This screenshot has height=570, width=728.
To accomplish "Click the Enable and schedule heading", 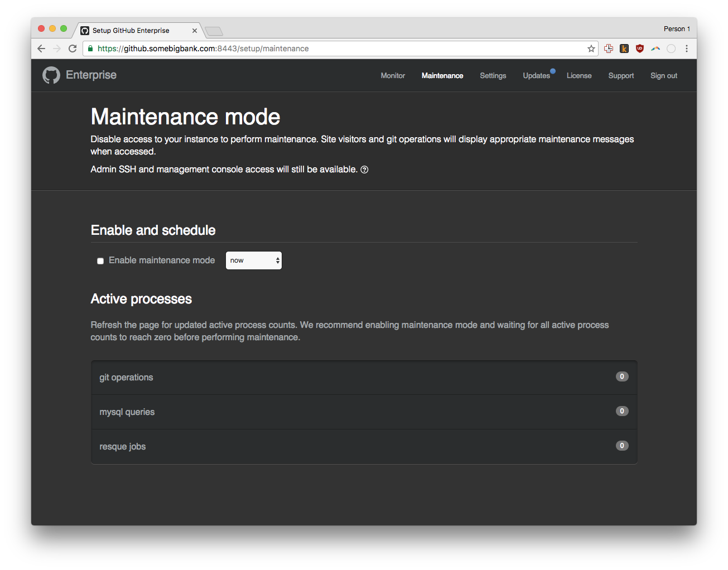I will (153, 230).
